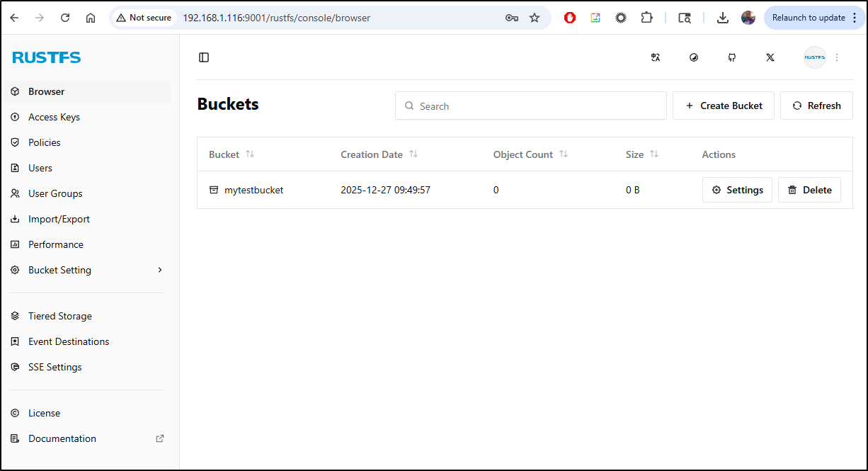Open the Access Keys page
The image size is (868, 471).
[54, 117]
